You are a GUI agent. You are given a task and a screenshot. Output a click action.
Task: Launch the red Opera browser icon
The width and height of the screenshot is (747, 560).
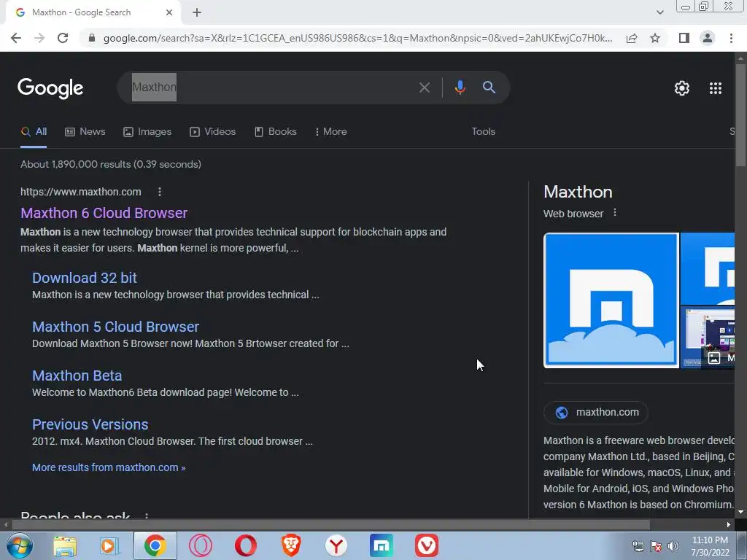[x=245, y=545]
